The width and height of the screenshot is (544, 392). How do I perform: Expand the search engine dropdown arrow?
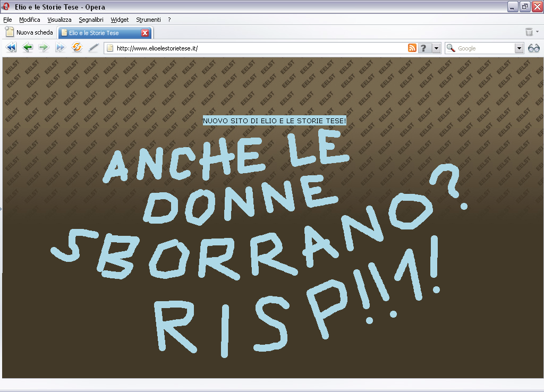click(x=519, y=48)
